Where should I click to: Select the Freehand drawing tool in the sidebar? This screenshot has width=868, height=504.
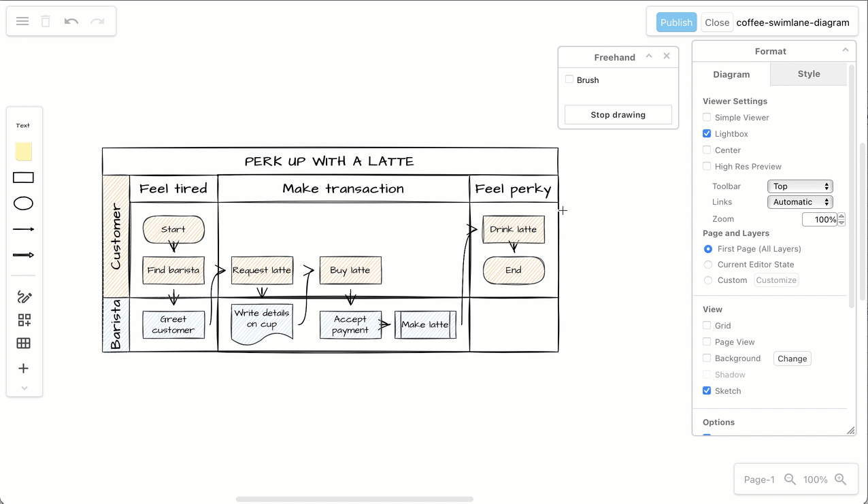23,297
